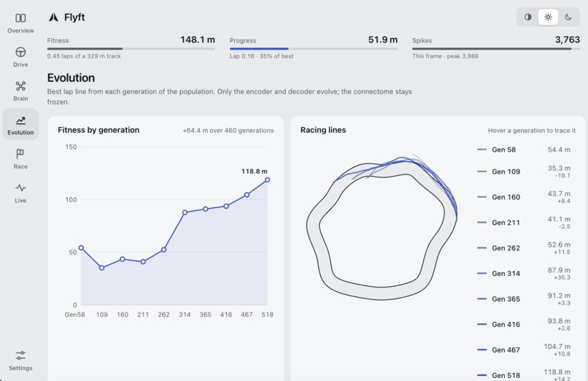Screen dimensions: 588x381
Task: Select Gen 109 racing line row
Action: coord(524,172)
